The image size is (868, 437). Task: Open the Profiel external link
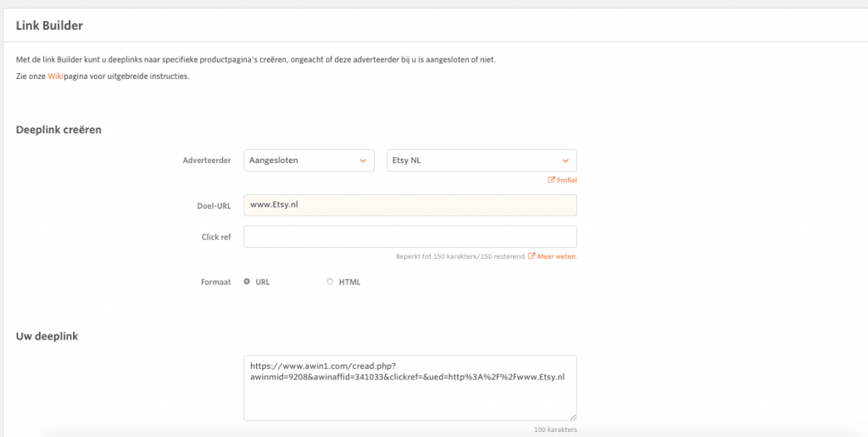click(x=563, y=180)
